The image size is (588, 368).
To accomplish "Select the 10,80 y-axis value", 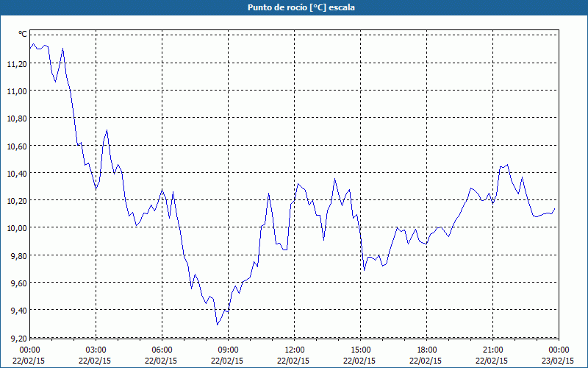I will 17,118.
